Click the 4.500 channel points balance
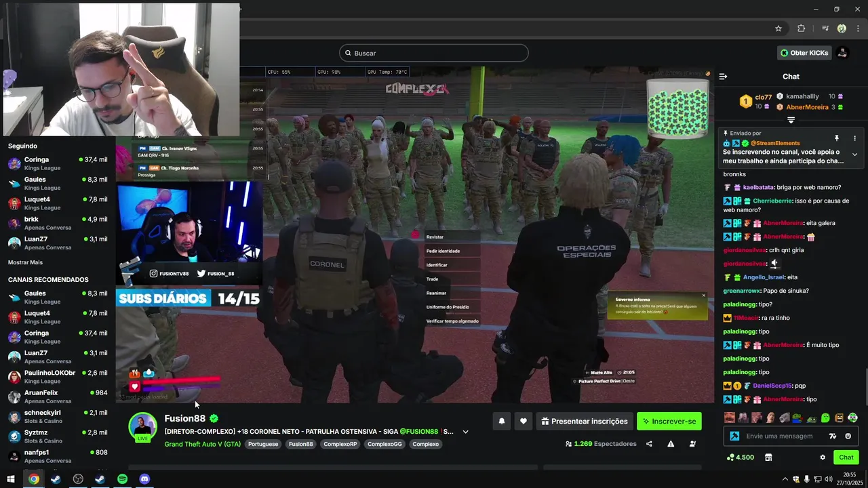This screenshot has width=868, height=488. pos(740,457)
